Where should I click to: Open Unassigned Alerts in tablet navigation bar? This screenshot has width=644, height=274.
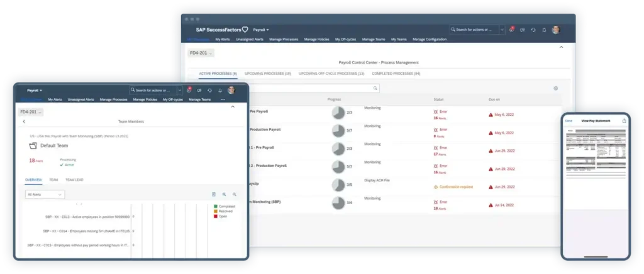click(x=81, y=100)
